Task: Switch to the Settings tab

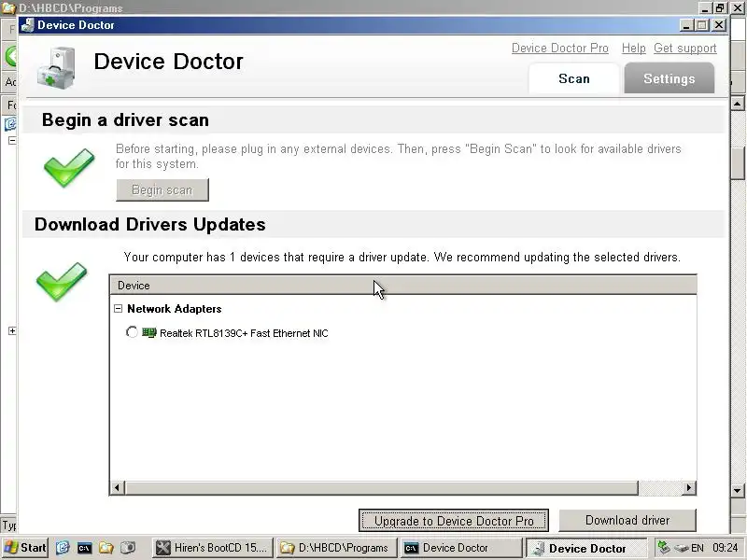Action: pos(669,78)
